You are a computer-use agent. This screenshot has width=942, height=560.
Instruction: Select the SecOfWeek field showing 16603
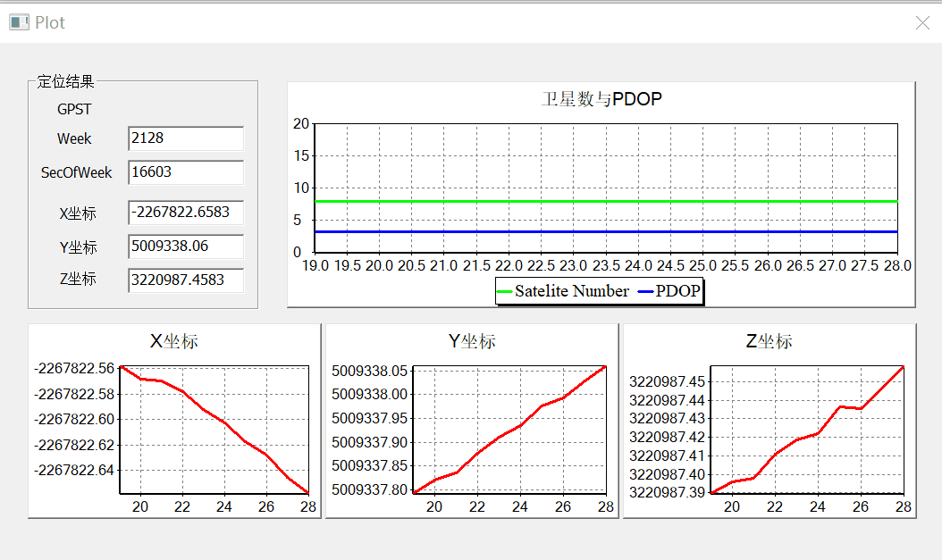tap(186, 173)
